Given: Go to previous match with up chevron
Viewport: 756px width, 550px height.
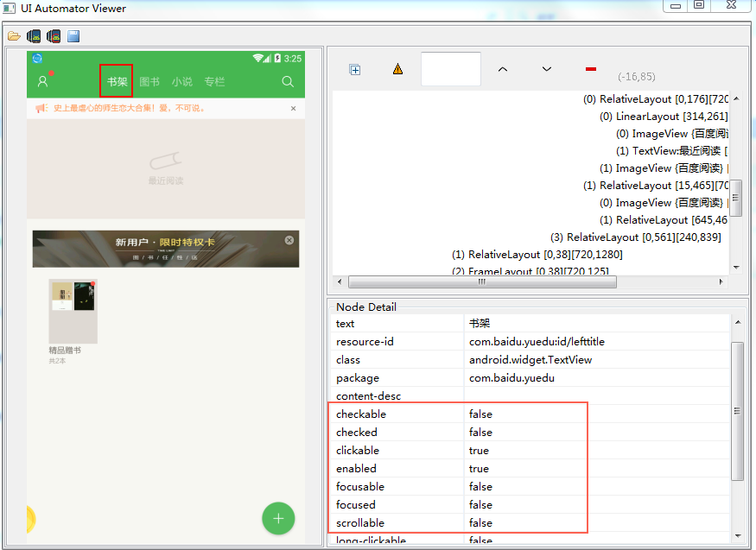Looking at the screenshot, I should coord(503,69).
